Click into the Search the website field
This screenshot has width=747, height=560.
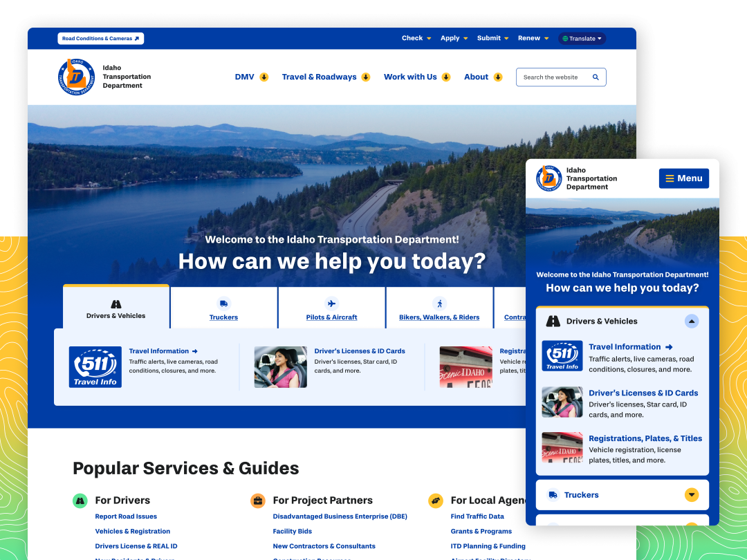click(x=553, y=77)
